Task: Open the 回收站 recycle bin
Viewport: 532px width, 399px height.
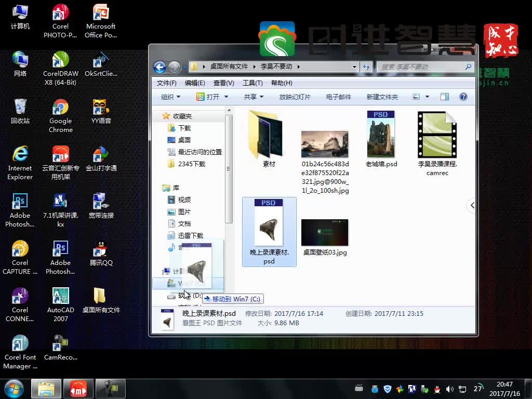Action: [20, 111]
